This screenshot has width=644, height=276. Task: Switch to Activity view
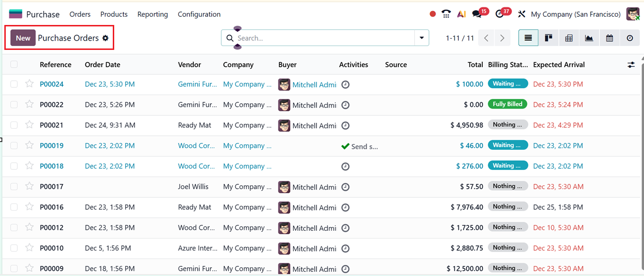(x=630, y=38)
